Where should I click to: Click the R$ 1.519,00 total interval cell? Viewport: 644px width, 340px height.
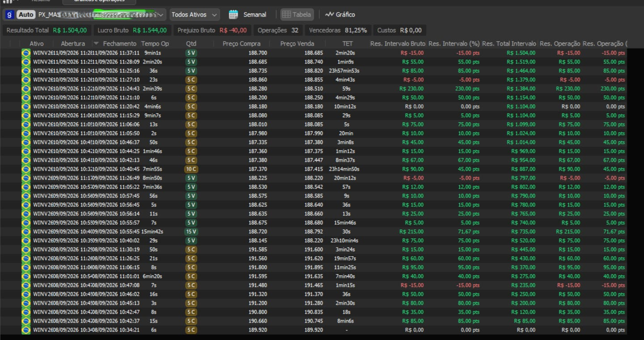coord(521,62)
